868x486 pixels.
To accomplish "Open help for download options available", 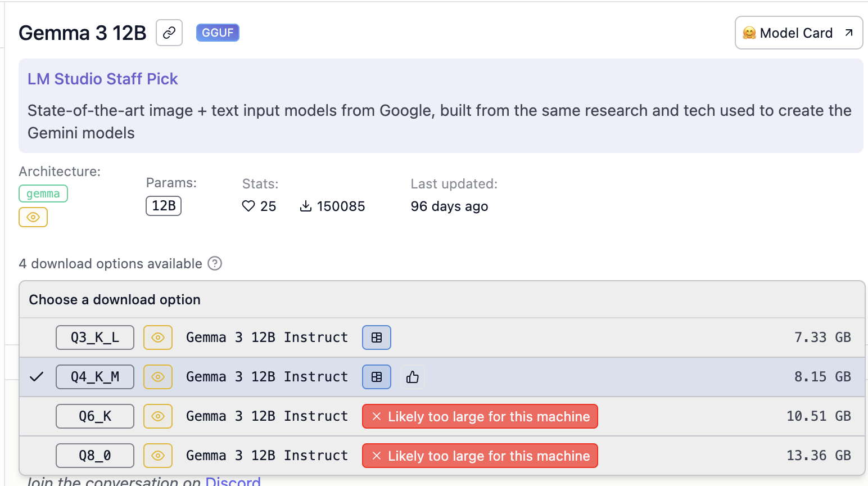I will [x=215, y=263].
